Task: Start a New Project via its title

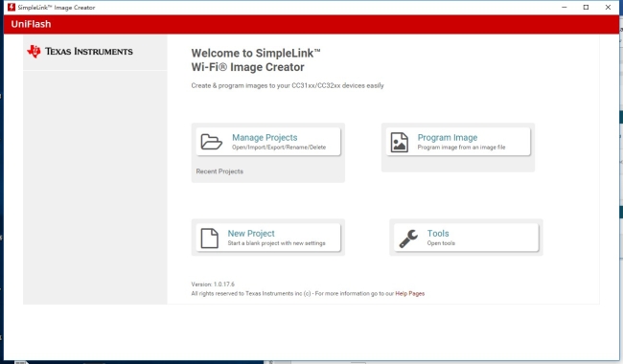Action: [x=251, y=234]
